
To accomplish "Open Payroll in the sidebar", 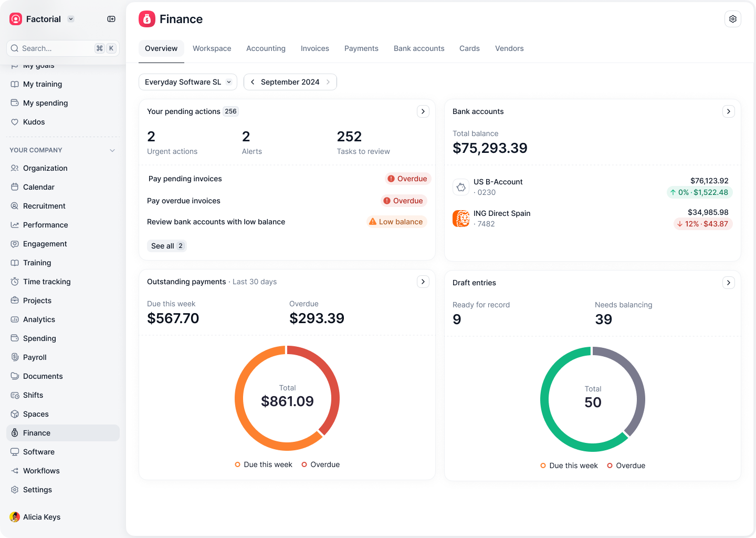I will (35, 357).
